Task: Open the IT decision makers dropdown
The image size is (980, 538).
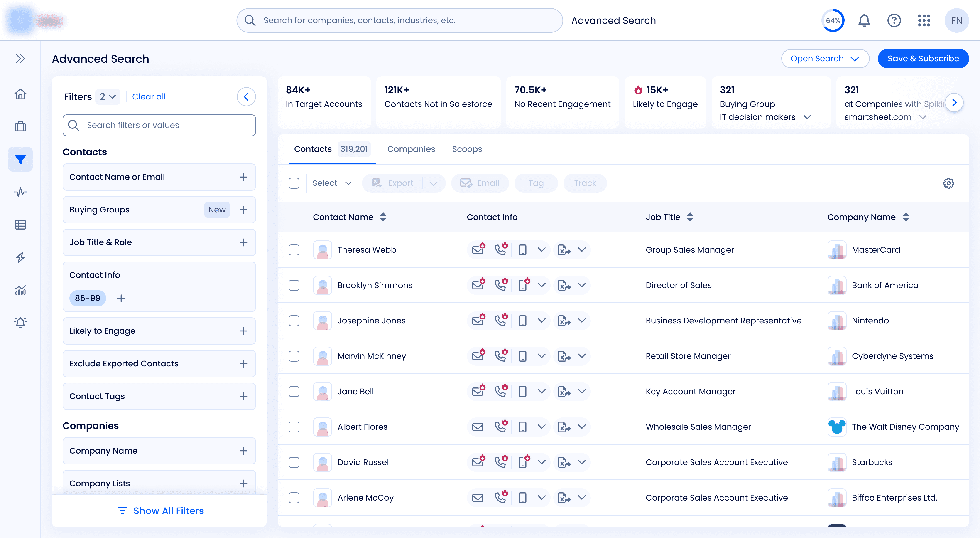Action: (x=807, y=117)
